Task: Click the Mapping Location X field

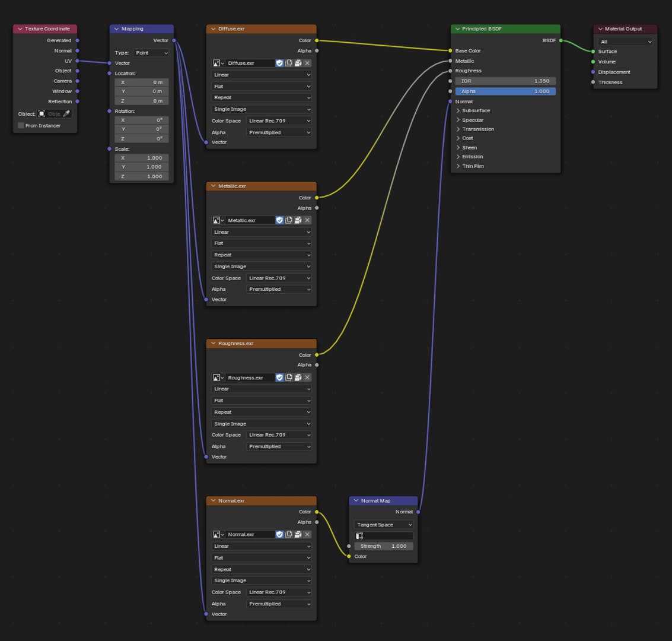Action: coord(141,82)
